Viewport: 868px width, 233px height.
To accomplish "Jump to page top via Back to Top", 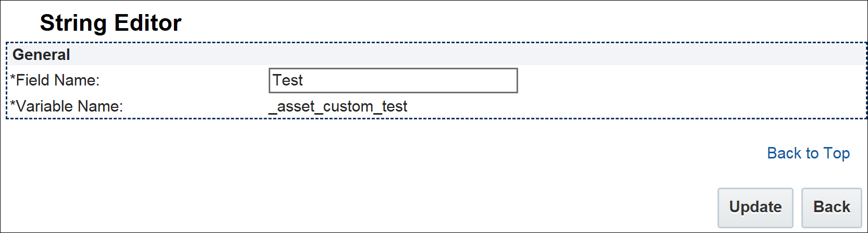I will coord(808,153).
